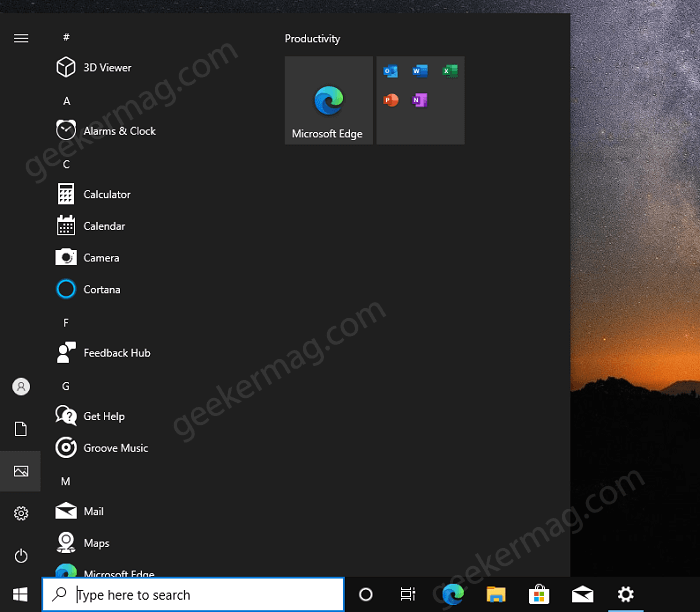Open Settings gear in Start sidebar

click(21, 513)
